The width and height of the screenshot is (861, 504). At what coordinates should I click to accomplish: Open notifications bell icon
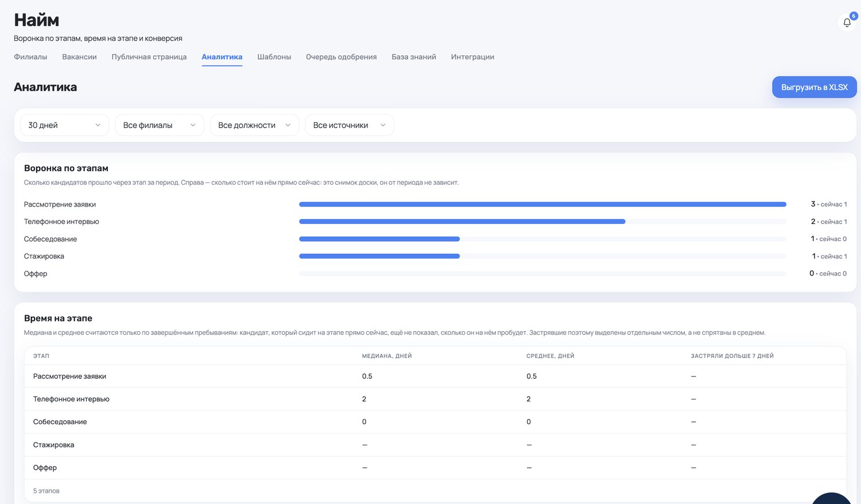pos(847,22)
